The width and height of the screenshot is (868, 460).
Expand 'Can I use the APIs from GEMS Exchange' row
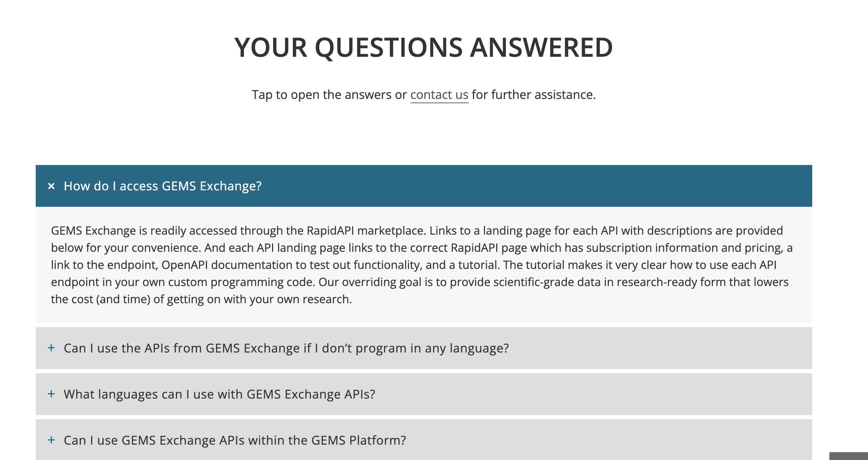click(424, 348)
